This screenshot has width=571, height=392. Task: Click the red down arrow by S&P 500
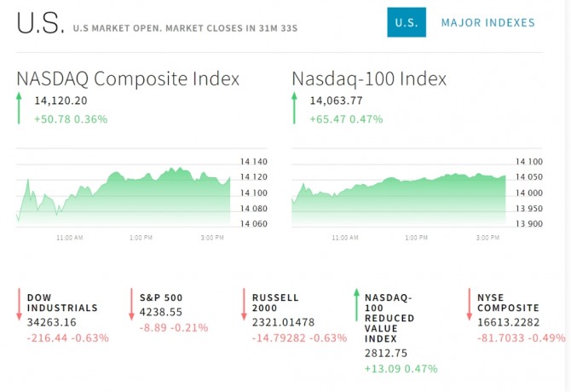[132, 304]
